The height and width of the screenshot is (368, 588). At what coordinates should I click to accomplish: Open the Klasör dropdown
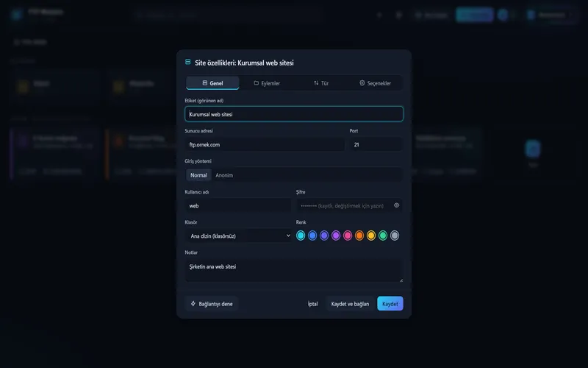tap(237, 236)
